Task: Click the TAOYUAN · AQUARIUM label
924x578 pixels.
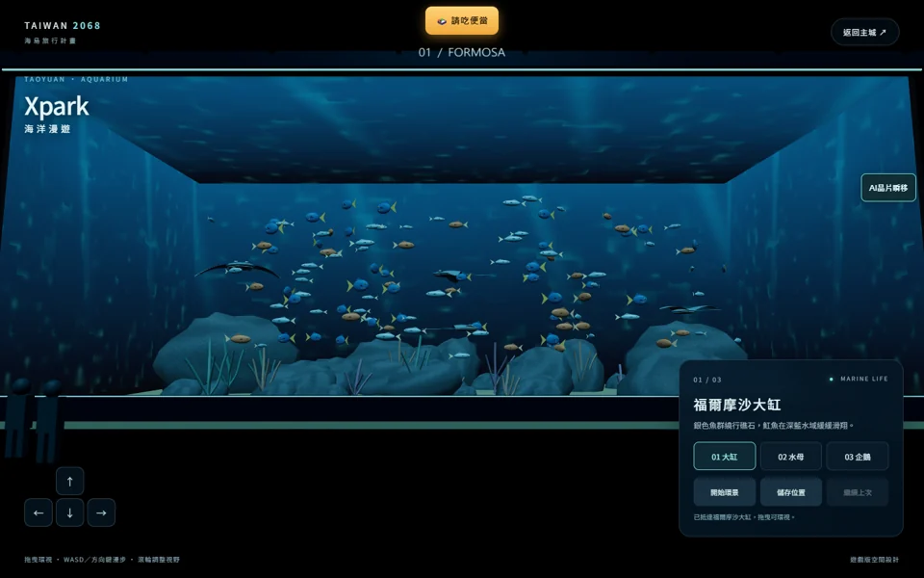Action: (76, 79)
